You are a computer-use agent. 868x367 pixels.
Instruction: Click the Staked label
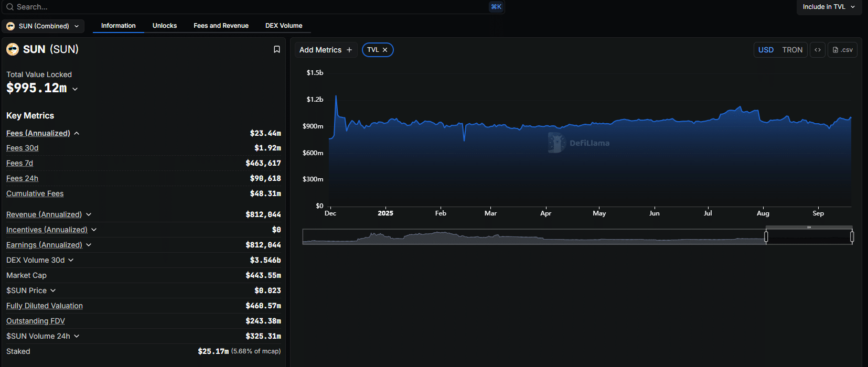click(18, 351)
